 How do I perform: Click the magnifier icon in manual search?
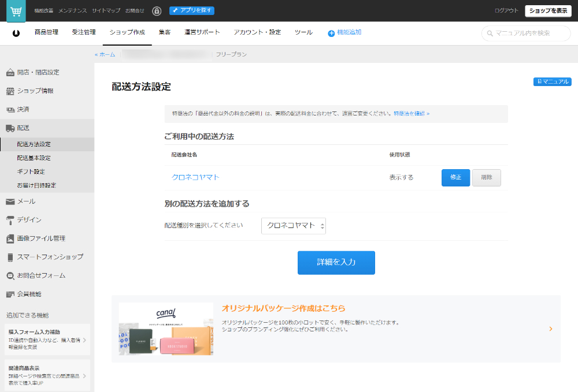click(x=490, y=33)
